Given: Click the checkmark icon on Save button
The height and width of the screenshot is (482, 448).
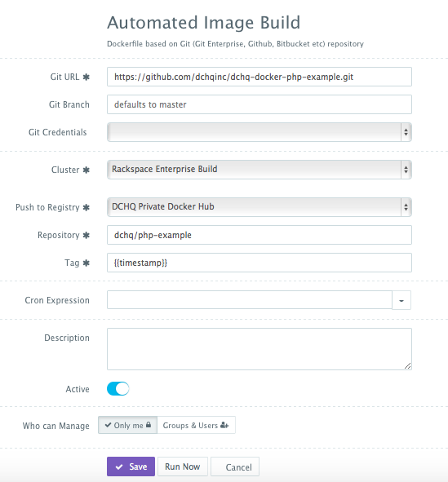Looking at the screenshot, I should click(x=119, y=467).
